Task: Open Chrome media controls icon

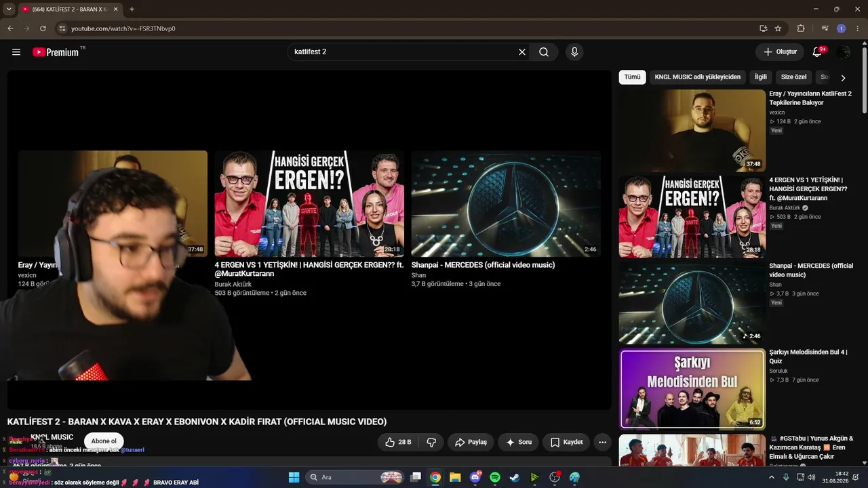Action: point(825,28)
